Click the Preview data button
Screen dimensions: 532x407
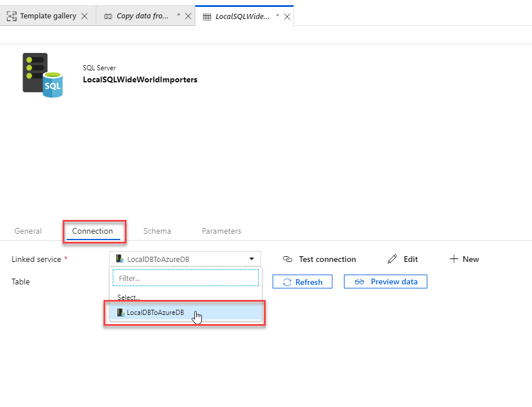click(x=385, y=282)
